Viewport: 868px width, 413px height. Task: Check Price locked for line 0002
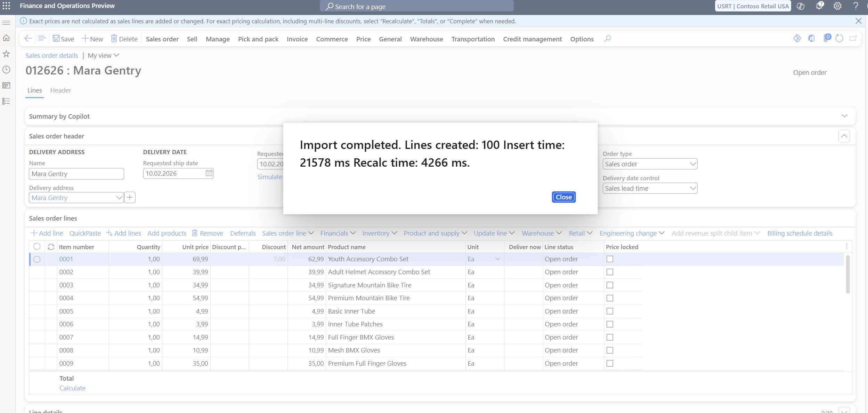point(610,272)
